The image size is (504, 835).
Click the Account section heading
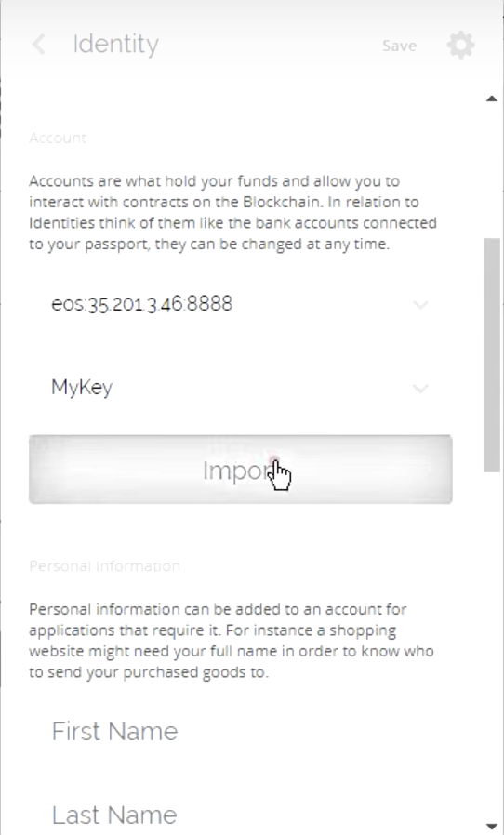point(58,138)
